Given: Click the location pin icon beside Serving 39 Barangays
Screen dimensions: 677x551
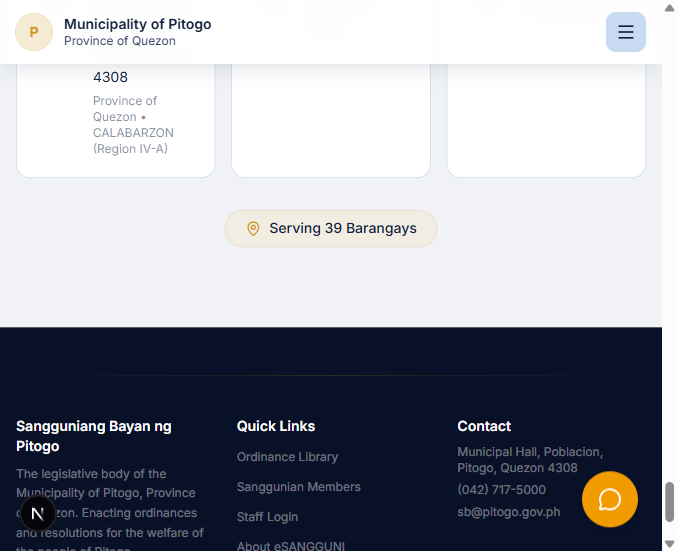Looking at the screenshot, I should click(253, 228).
